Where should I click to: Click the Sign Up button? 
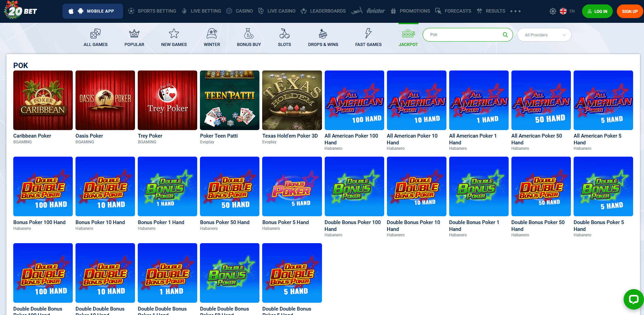630,11
